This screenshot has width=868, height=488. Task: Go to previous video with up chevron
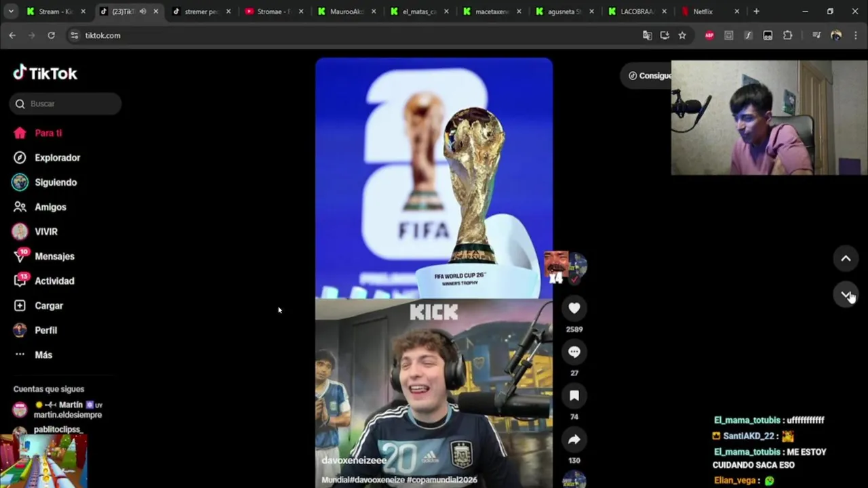point(846,258)
